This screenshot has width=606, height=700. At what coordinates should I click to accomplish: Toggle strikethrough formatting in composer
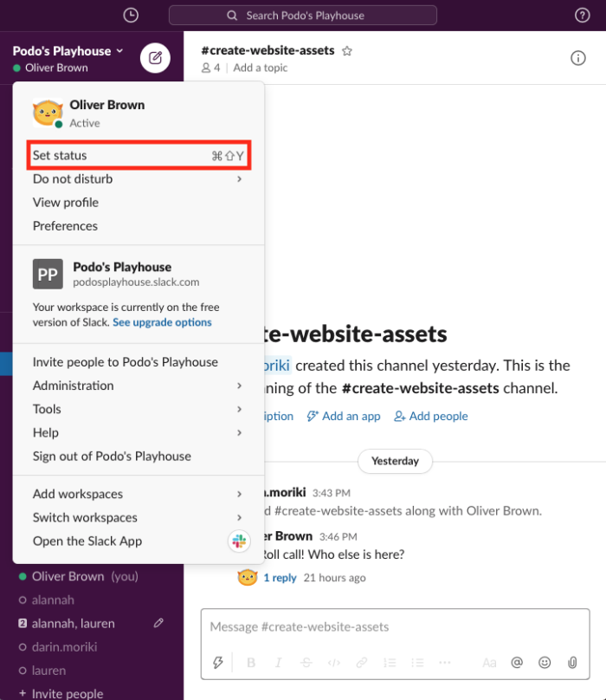pyautogui.click(x=306, y=663)
